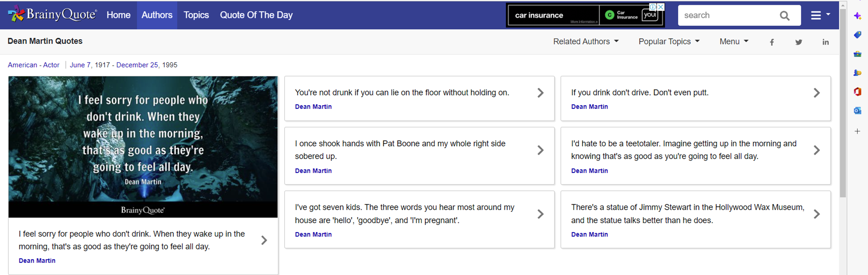Image resolution: width=868 pixels, height=275 pixels.
Task: Click the BrainyQuote logo
Action: coord(52,14)
